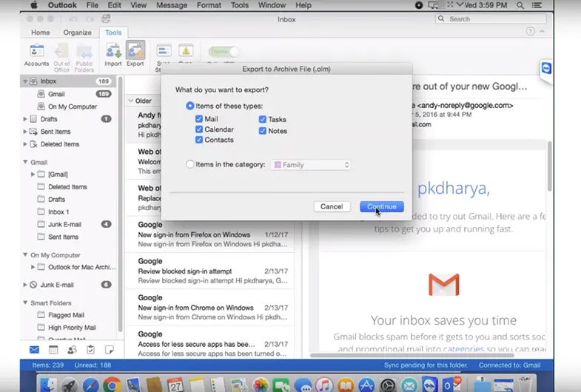Open App Store from the Dock
This screenshot has width=581, height=392.
tap(366, 385)
